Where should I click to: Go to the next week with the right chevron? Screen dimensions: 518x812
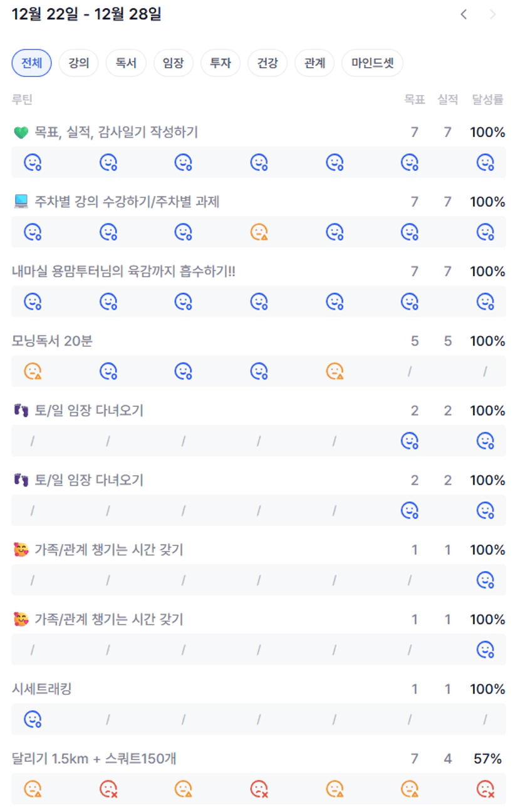pyautogui.click(x=493, y=14)
